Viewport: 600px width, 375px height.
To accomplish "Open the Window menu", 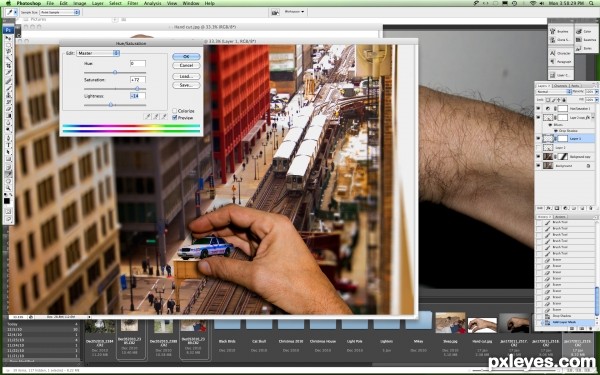I will point(191,3).
